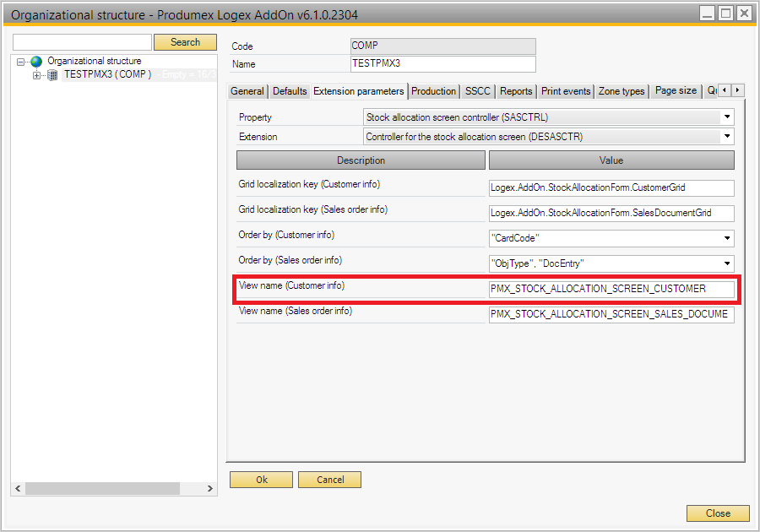Click the TESTPMX3 company building icon
760x532 pixels.
(52, 75)
